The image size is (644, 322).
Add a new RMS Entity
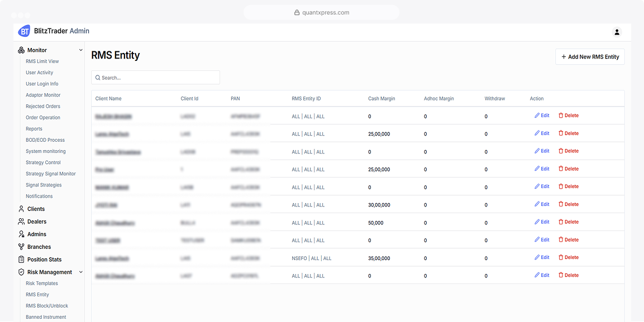click(x=590, y=57)
